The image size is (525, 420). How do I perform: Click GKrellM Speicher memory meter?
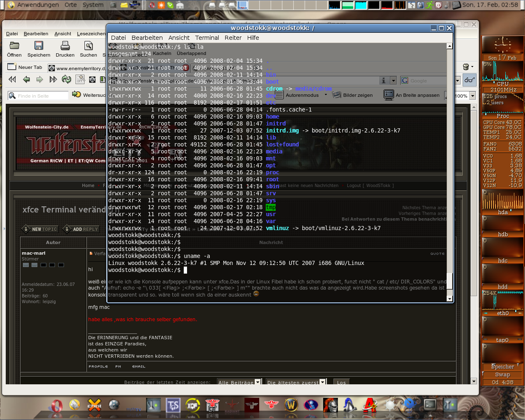[x=502, y=367]
